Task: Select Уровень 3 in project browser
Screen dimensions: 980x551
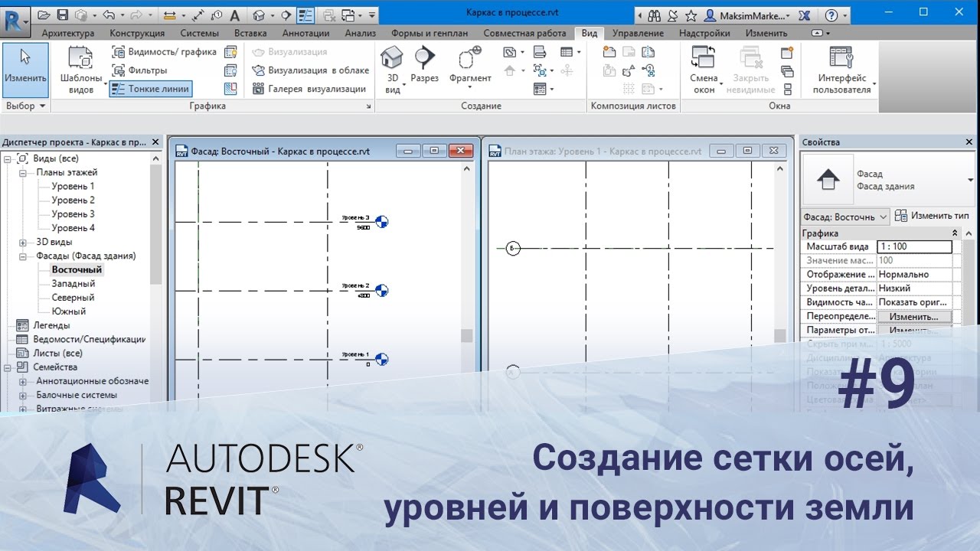Action: tap(73, 214)
